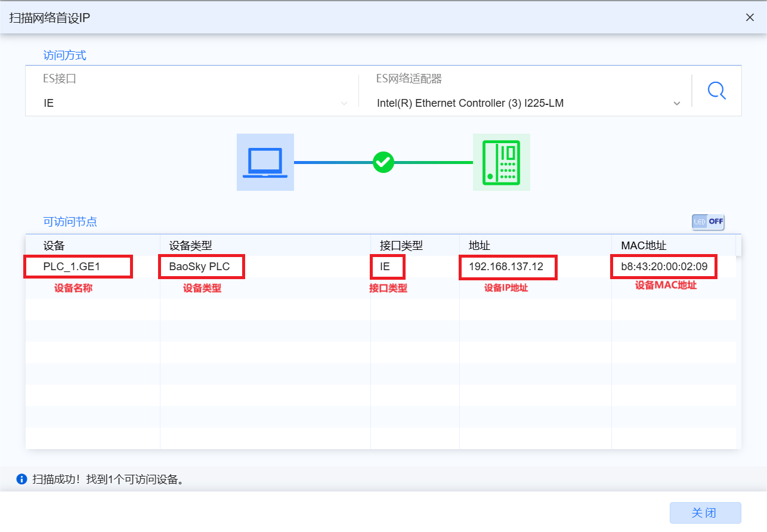Click the BaoSky PLC device type cell
This screenshot has width=767, height=532.
[200, 267]
